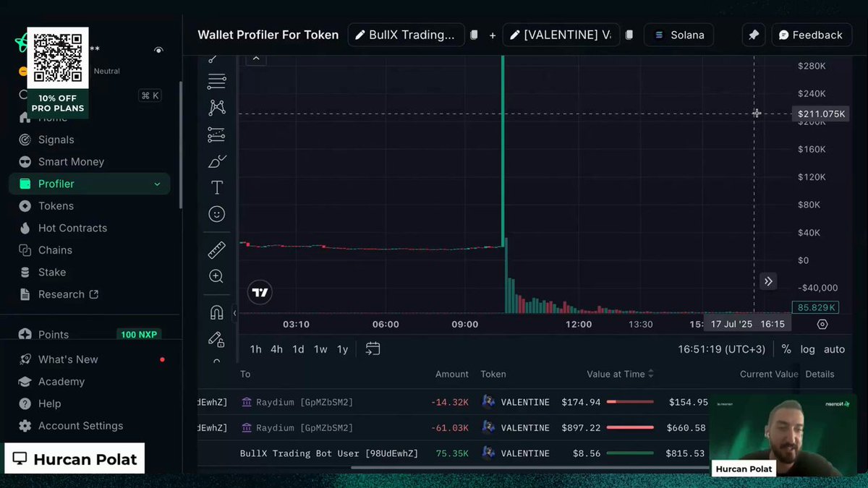Image resolution: width=868 pixels, height=488 pixels.
Task: Click the 75.35K amount cell
Action: pyautogui.click(x=452, y=453)
